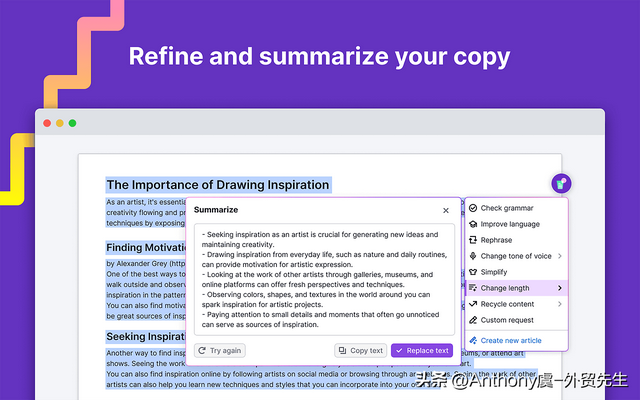Click the Copy text button

tap(360, 350)
